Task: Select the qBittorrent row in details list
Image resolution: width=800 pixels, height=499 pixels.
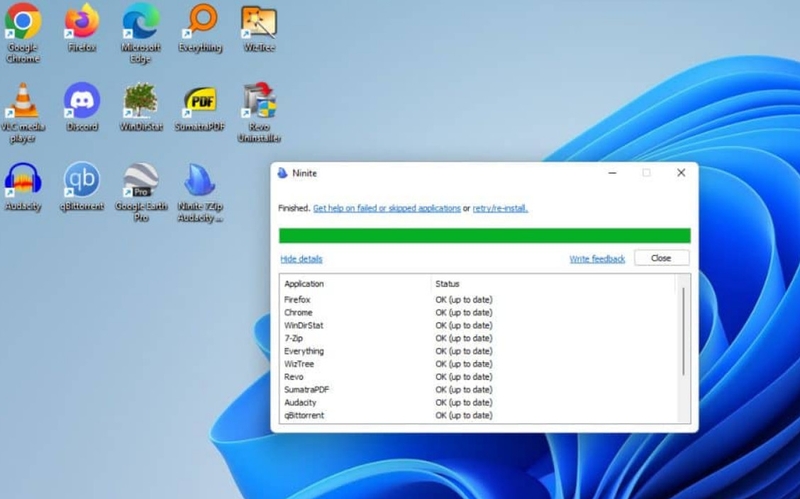Action: (478, 415)
